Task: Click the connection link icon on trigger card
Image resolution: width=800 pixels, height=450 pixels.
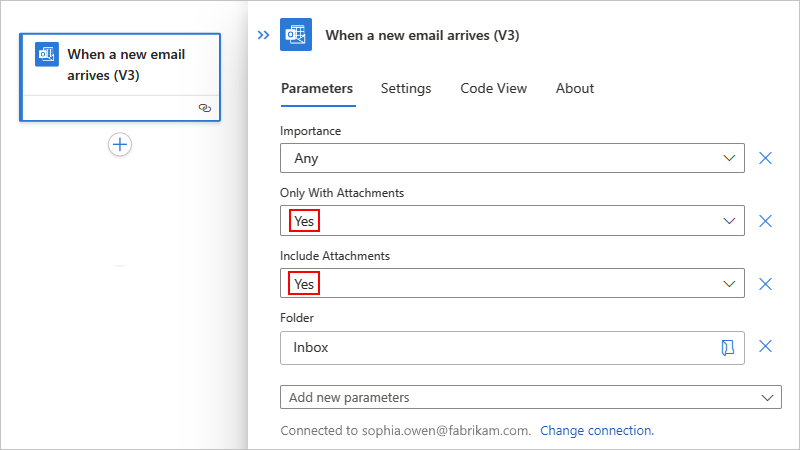Action: tap(205, 107)
